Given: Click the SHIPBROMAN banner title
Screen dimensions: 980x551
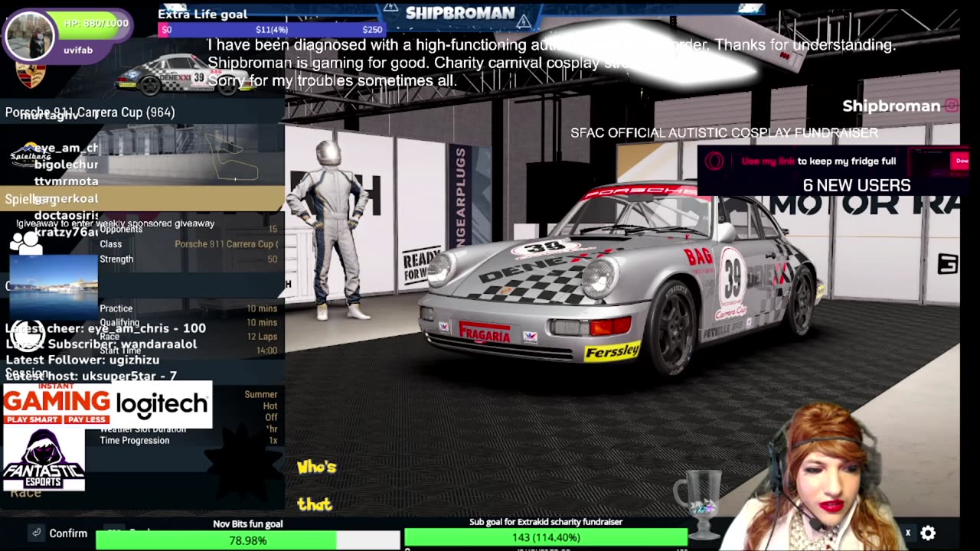Looking at the screenshot, I should pos(459,13).
